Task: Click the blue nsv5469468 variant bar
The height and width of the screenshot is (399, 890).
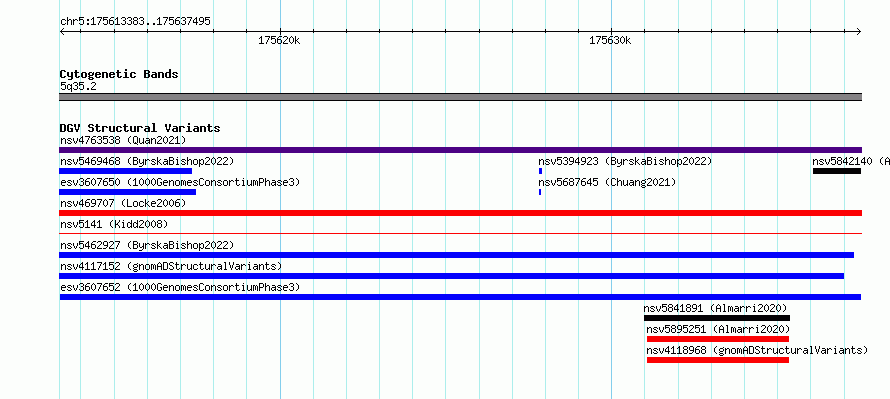Action: click(125, 171)
